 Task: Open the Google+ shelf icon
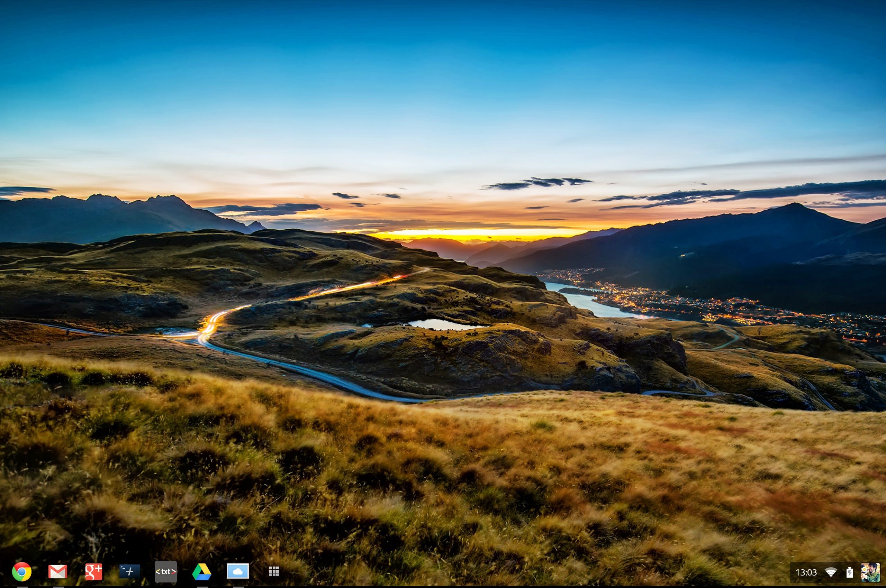[94, 571]
